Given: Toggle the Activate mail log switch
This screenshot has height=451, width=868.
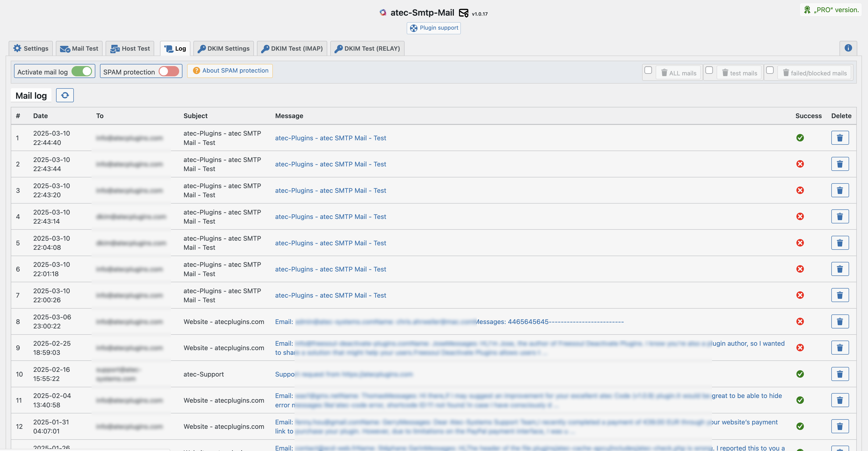Looking at the screenshot, I should [x=82, y=71].
